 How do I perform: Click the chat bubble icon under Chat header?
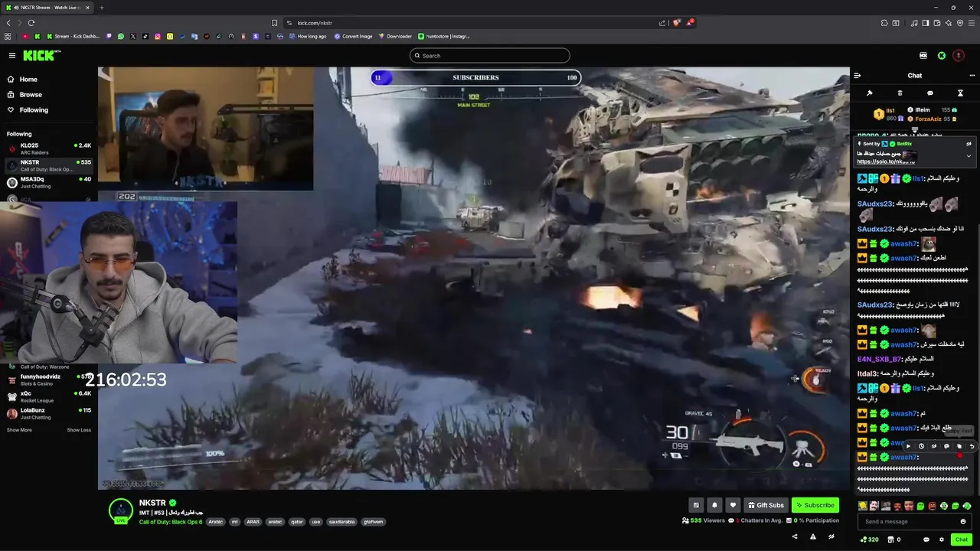pos(930,93)
